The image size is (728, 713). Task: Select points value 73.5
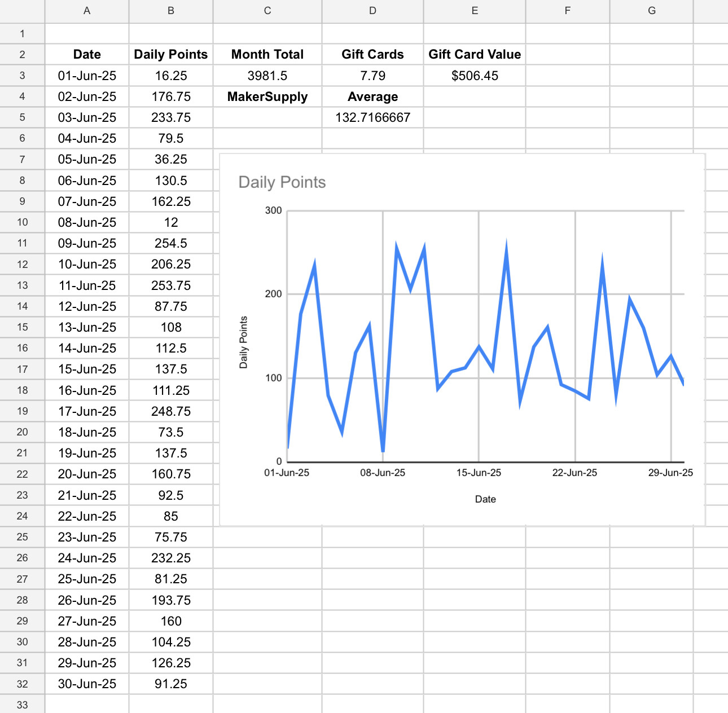[171, 432]
